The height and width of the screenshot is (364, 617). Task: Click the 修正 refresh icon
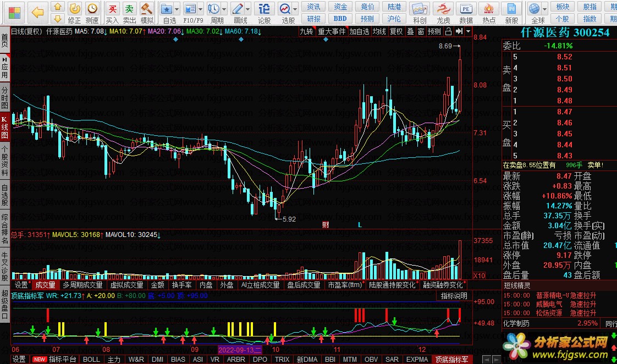click(x=74, y=8)
